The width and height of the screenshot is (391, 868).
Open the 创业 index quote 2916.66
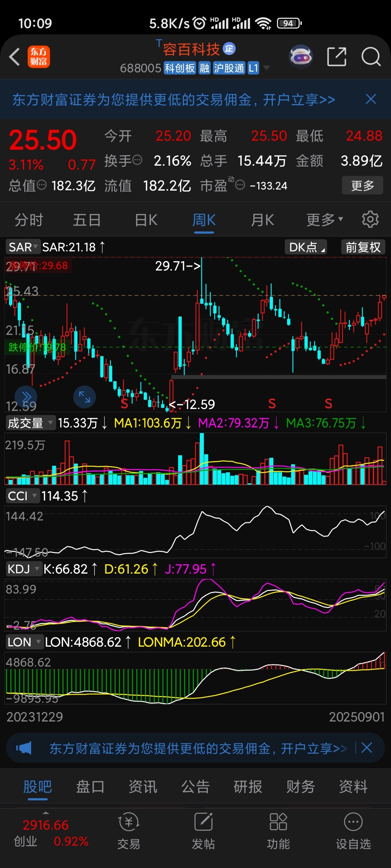pos(51,833)
